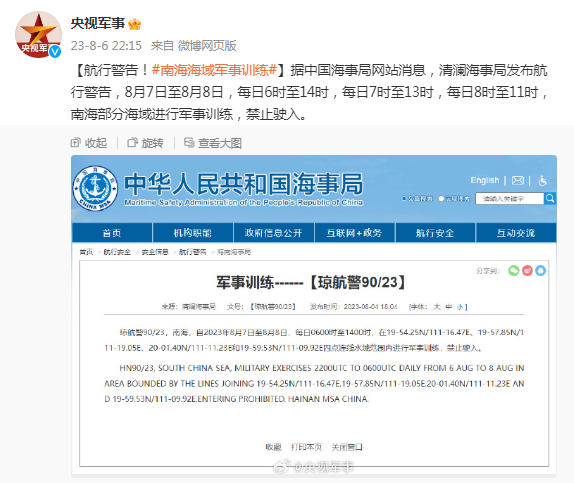
Task: Collapse the image with 收起
Action: click(89, 143)
